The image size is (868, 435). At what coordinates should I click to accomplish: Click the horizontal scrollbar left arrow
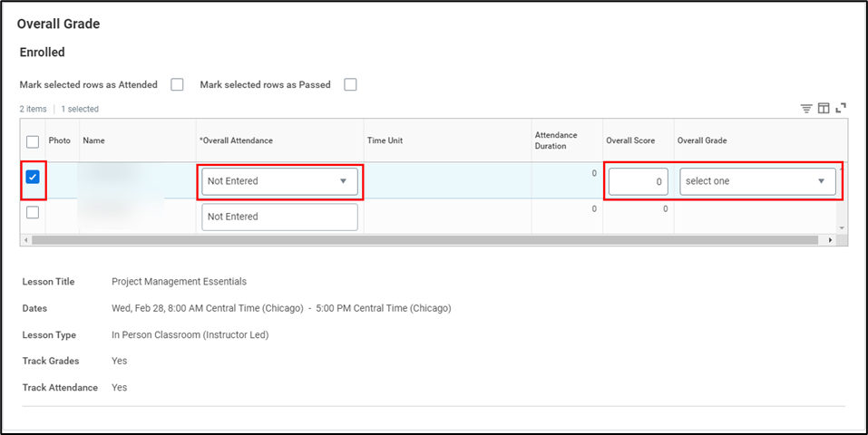(x=25, y=240)
